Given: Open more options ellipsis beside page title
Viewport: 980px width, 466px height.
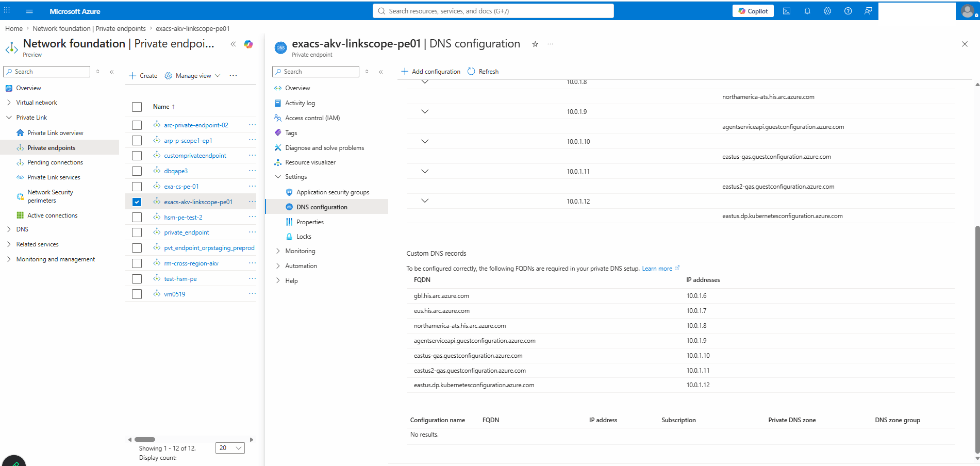Looking at the screenshot, I should (x=550, y=44).
